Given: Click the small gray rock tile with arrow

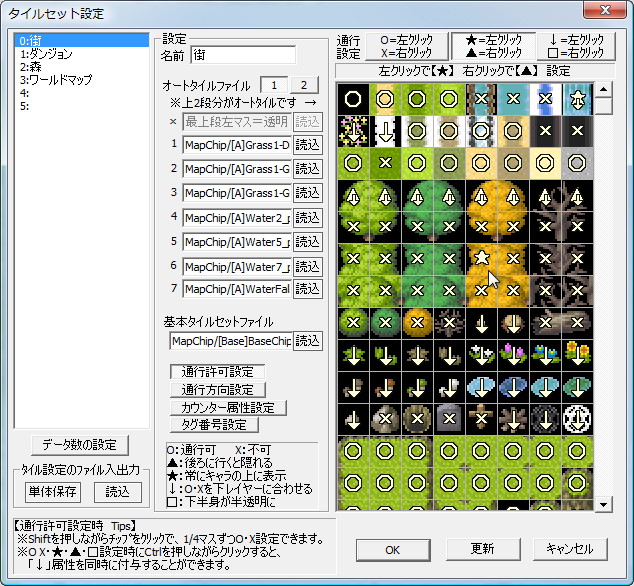Looking at the screenshot, I should point(353,419).
